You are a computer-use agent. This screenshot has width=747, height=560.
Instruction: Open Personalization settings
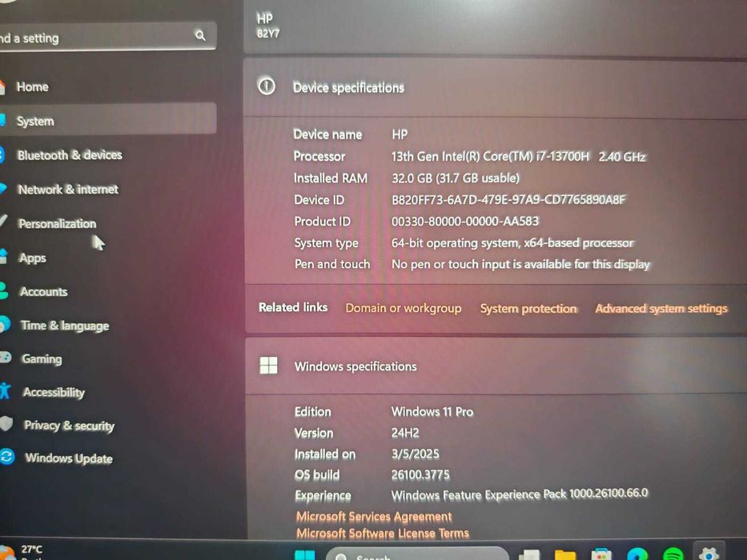pos(57,224)
